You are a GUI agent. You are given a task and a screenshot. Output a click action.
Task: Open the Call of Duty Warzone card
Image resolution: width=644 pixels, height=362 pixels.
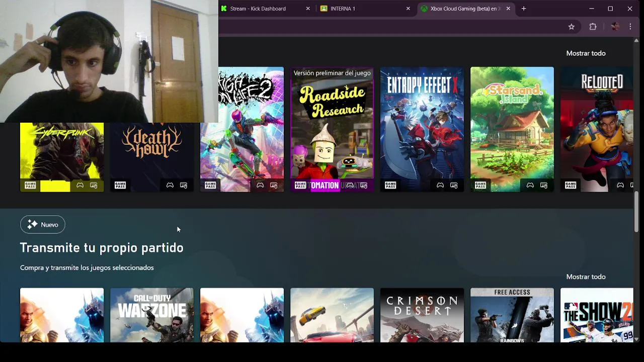152,315
